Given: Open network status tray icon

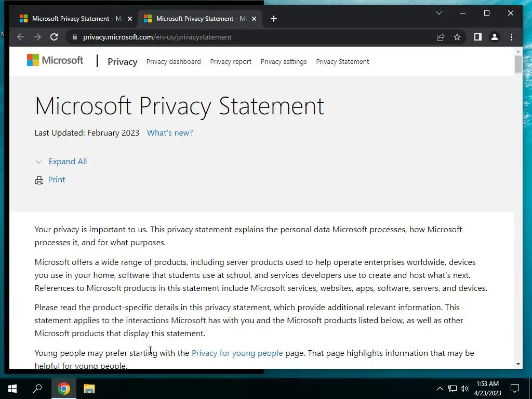Looking at the screenshot, I should 453,389.
